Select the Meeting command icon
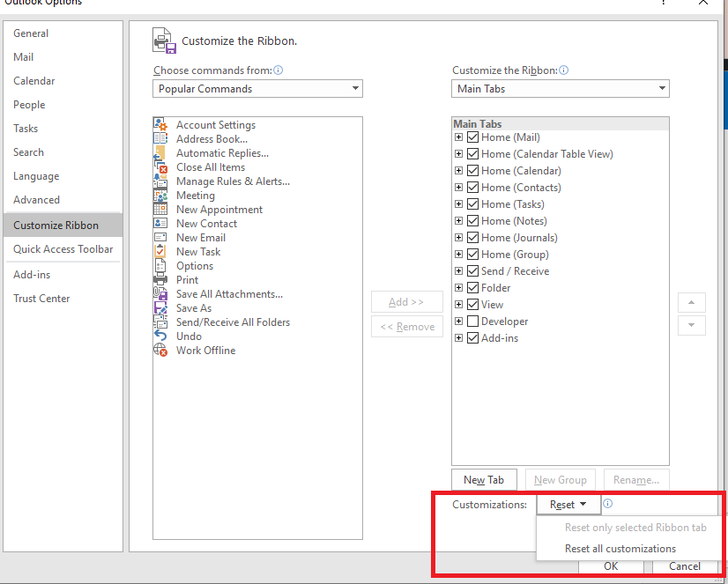 click(x=160, y=196)
